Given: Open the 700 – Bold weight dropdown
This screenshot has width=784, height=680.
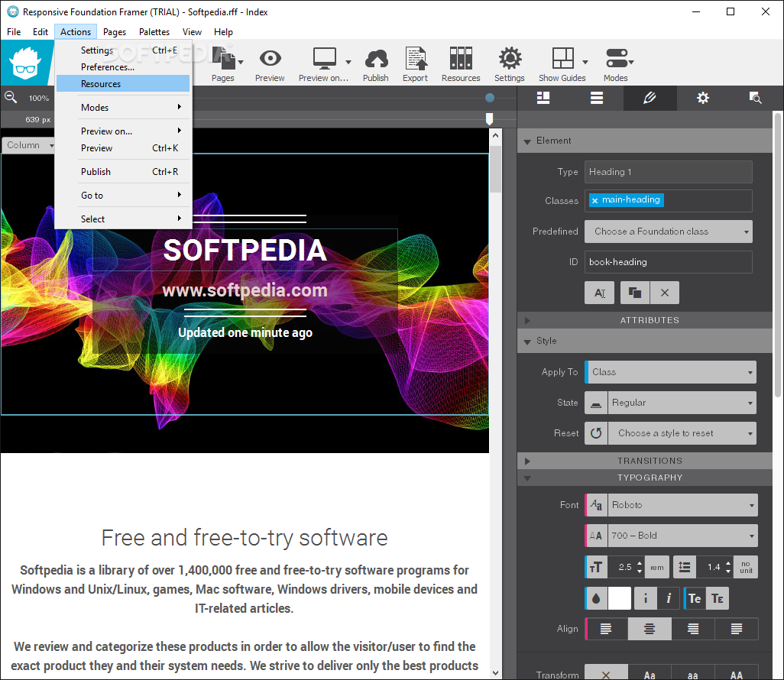Looking at the screenshot, I should coord(682,536).
